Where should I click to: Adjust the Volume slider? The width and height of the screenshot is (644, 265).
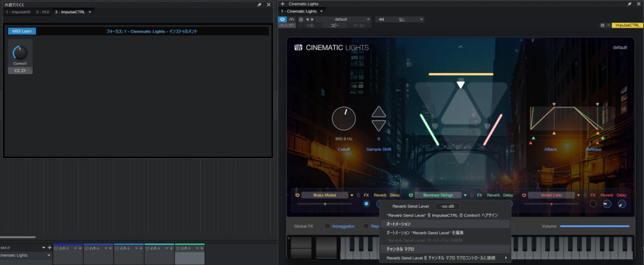point(594,226)
